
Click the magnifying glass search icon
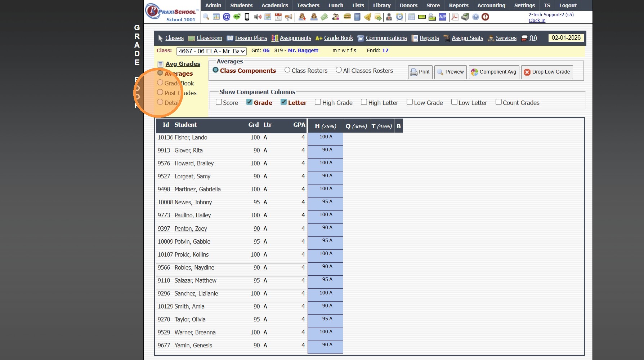tap(206, 17)
